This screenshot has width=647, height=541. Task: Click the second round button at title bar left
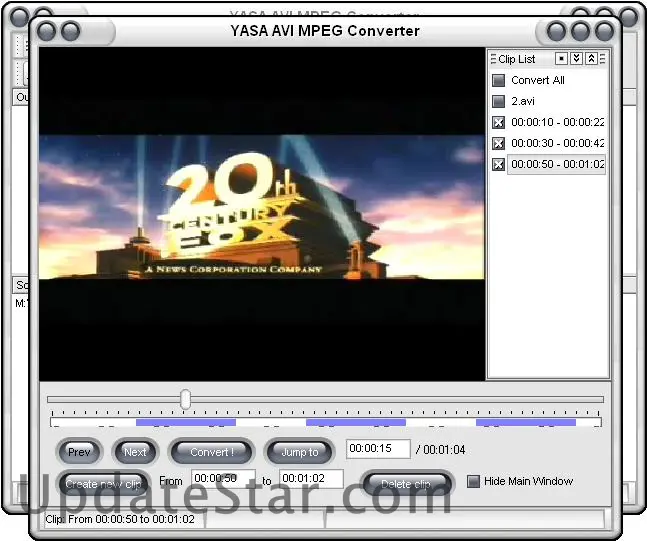click(70, 31)
